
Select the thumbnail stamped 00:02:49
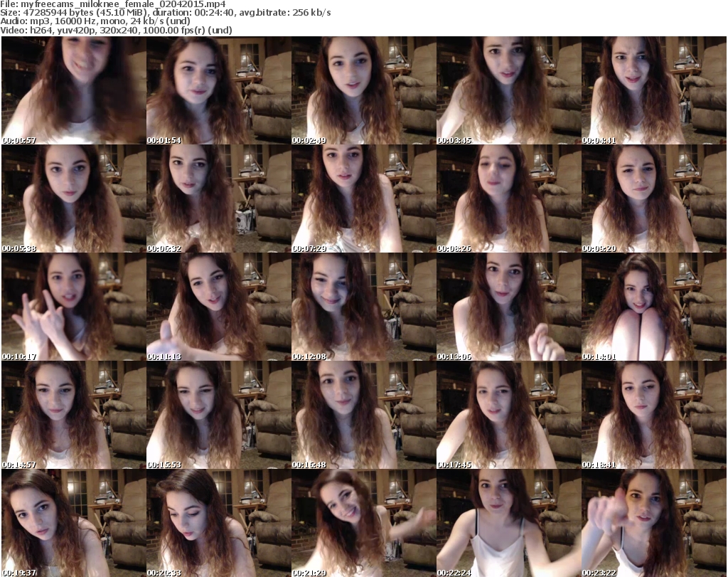point(363,90)
